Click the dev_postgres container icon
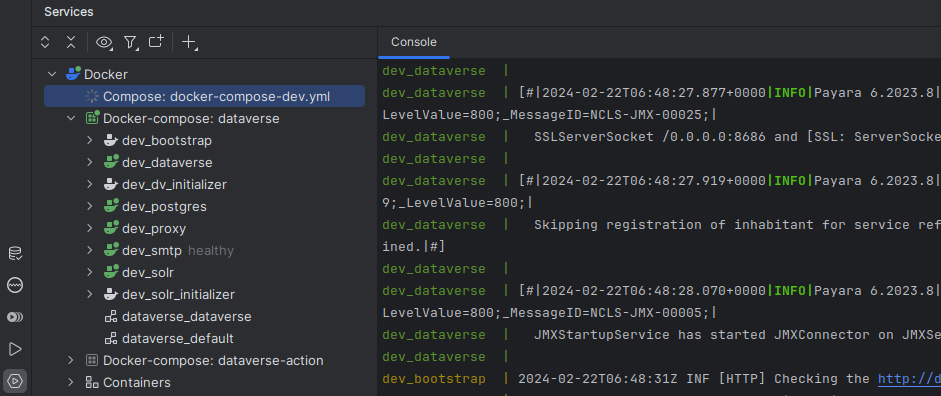Image resolution: width=941 pixels, height=396 pixels. point(110,206)
